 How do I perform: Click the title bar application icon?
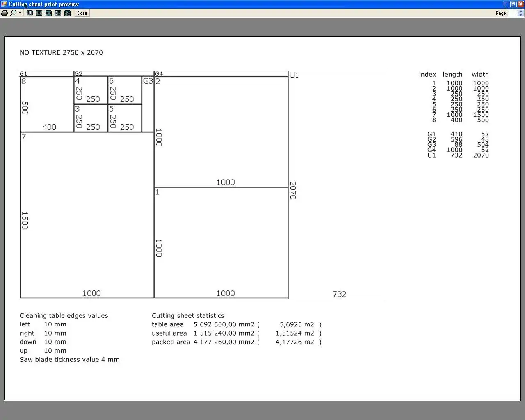pyautogui.click(x=4, y=4)
